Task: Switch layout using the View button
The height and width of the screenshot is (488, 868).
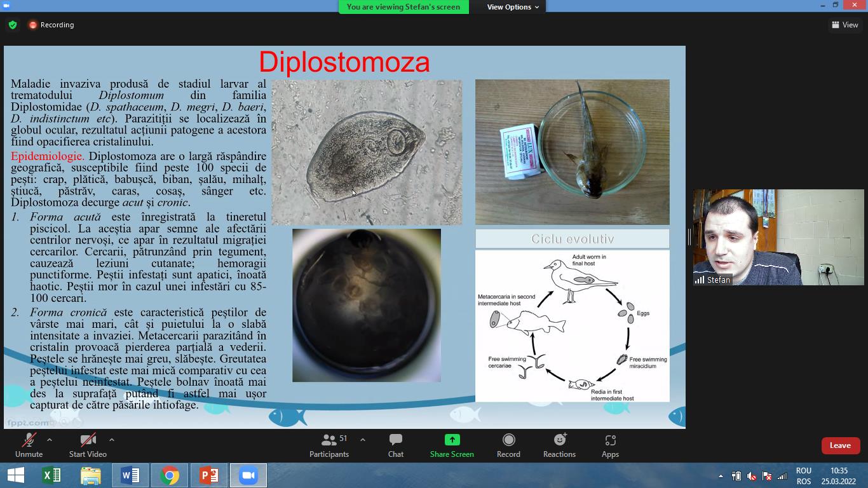Action: 845,25
